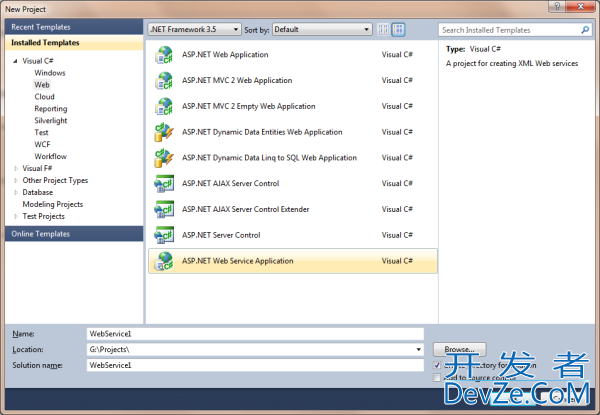This screenshot has width=600, height=415.
Task: Click 'A project for creating XML Web services' text
Action: point(512,63)
